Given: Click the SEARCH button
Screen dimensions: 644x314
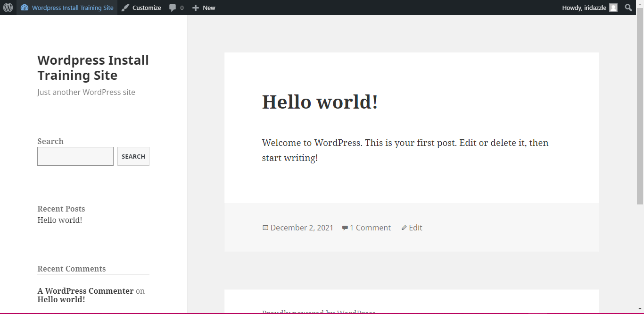Looking at the screenshot, I should point(133,156).
